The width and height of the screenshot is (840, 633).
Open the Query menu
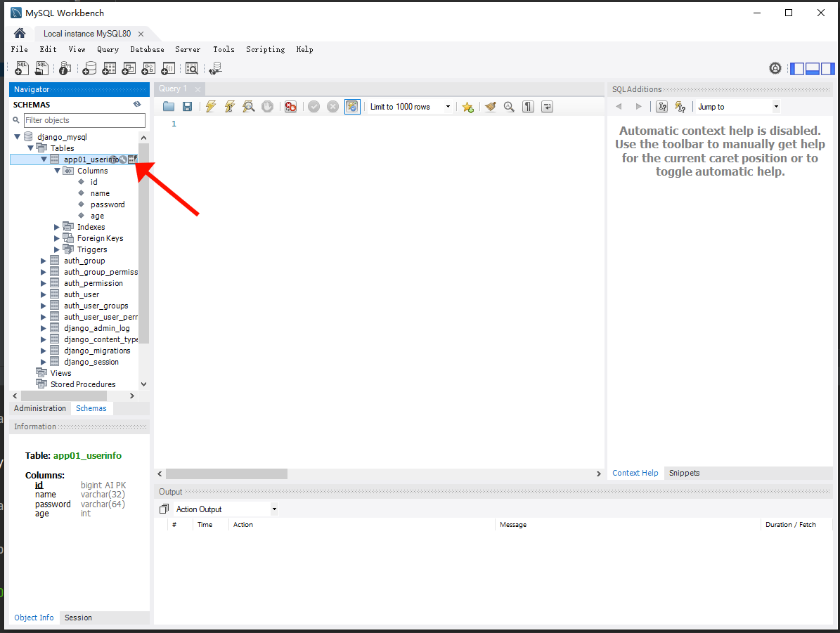[x=108, y=49]
